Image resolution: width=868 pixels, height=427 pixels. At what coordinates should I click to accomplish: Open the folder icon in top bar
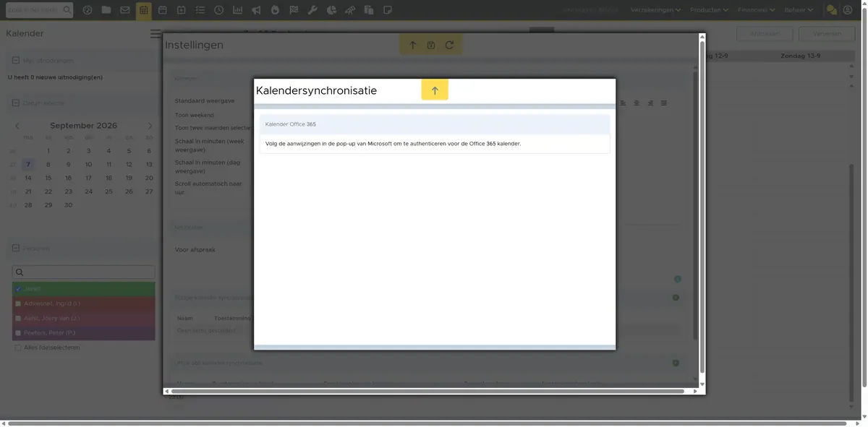click(x=106, y=10)
